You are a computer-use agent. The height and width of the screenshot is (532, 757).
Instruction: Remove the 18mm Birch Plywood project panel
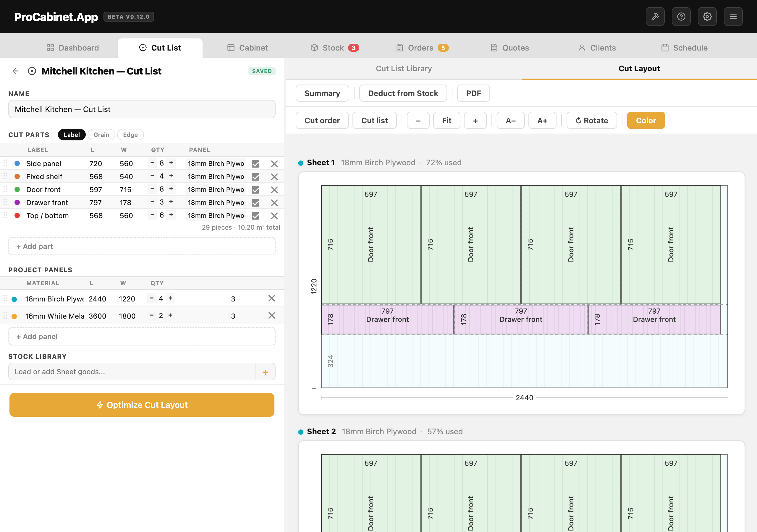(x=271, y=298)
